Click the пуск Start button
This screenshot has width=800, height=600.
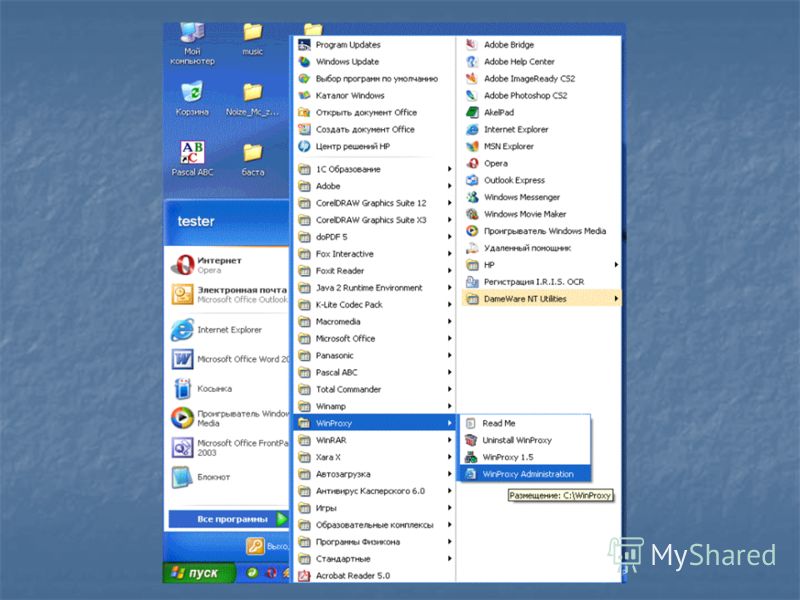tap(199, 573)
